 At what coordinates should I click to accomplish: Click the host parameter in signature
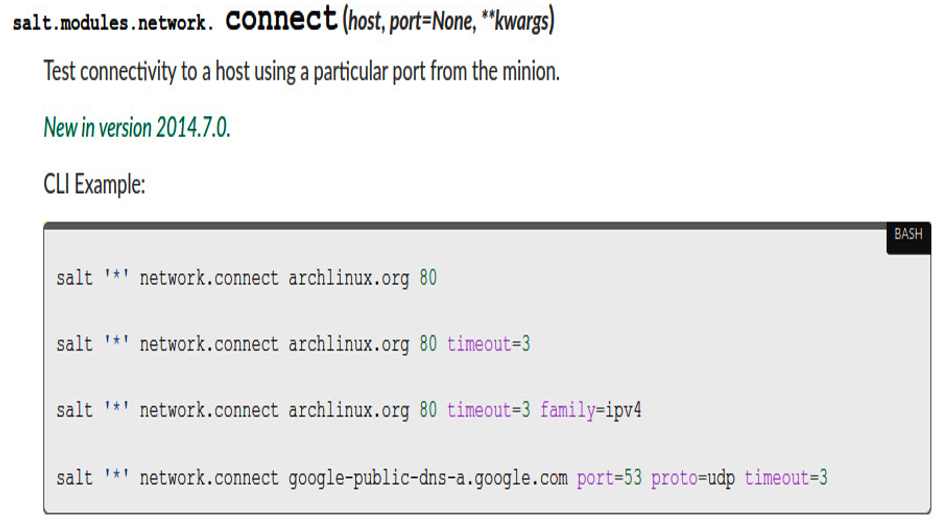coord(364,22)
